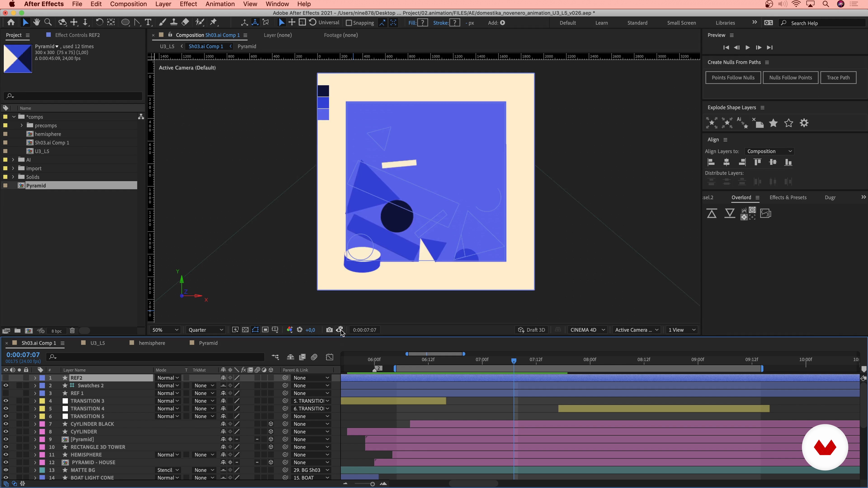The height and width of the screenshot is (488, 868).
Task: Click align top edges icon
Action: coord(757,162)
